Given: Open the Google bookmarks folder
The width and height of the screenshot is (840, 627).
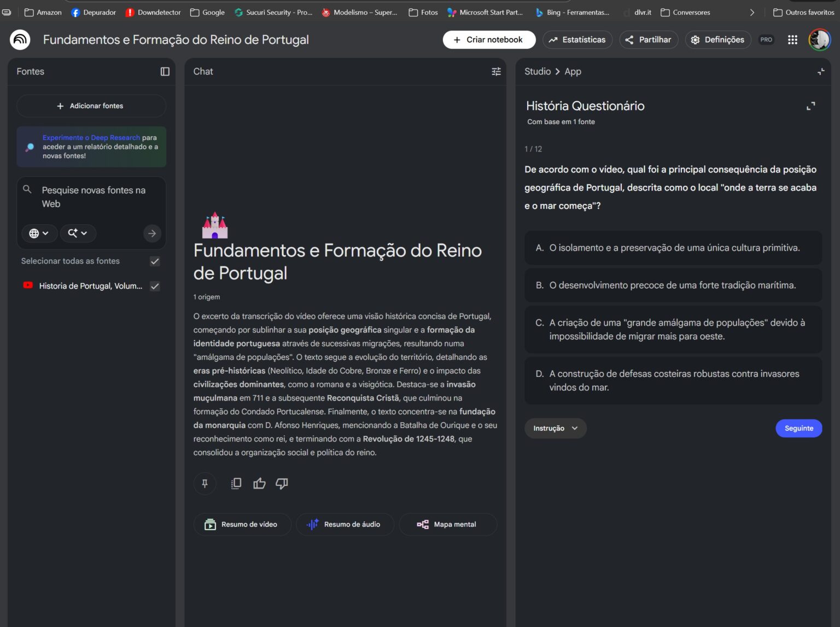Looking at the screenshot, I should pyautogui.click(x=207, y=12).
